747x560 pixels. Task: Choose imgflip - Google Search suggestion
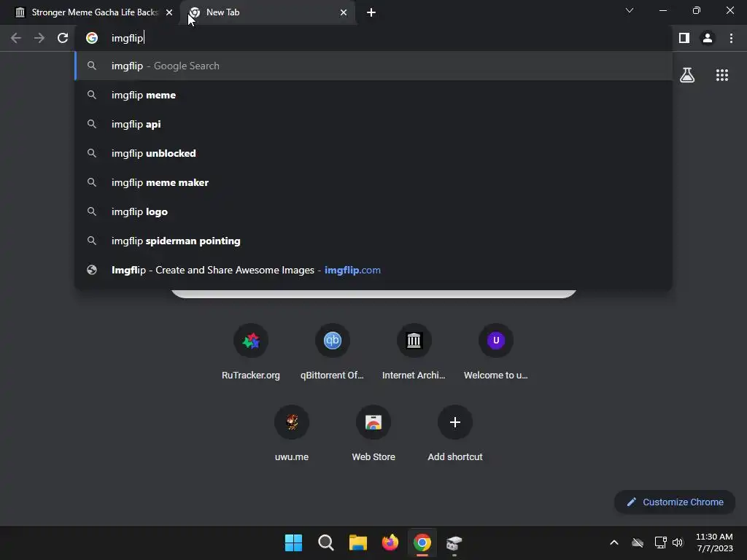[373, 66]
